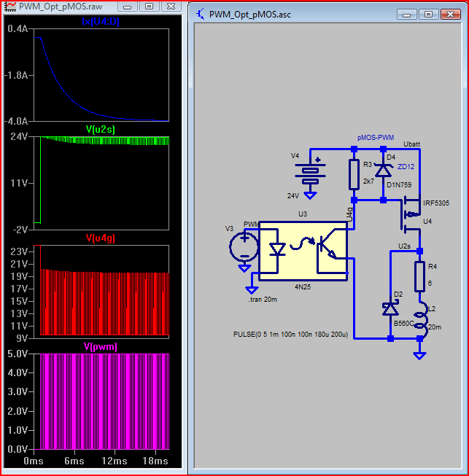Click the PWM_Opt_pMOS.asc window transistor icon
This screenshot has height=476, width=469.
[x=201, y=14]
